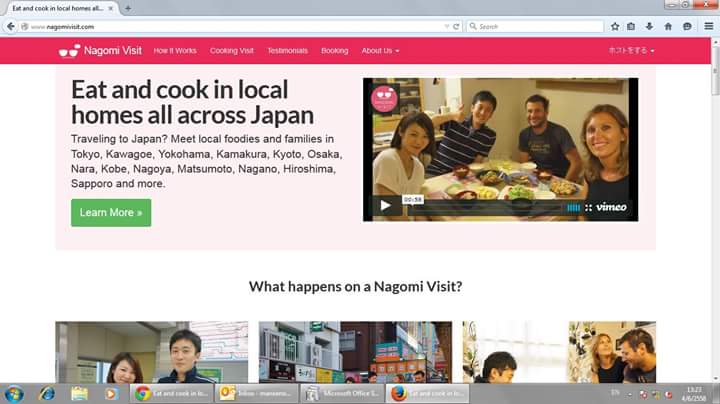Viewport: 720px width, 404px height.
Task: Enter fullscreen on the video player
Action: pyautogui.click(x=588, y=208)
